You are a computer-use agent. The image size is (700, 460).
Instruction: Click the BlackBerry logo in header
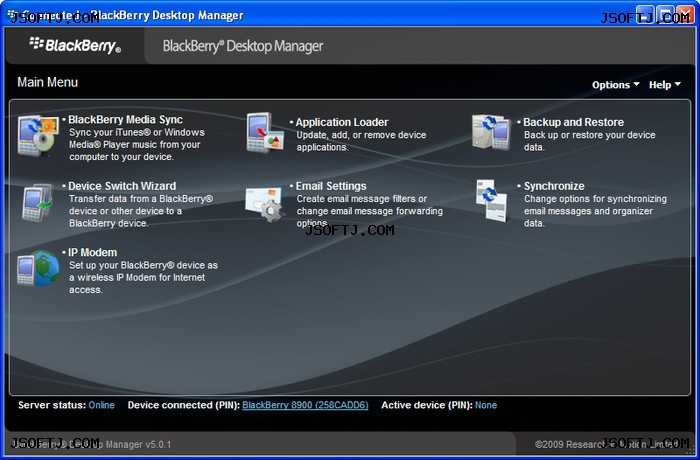point(75,45)
